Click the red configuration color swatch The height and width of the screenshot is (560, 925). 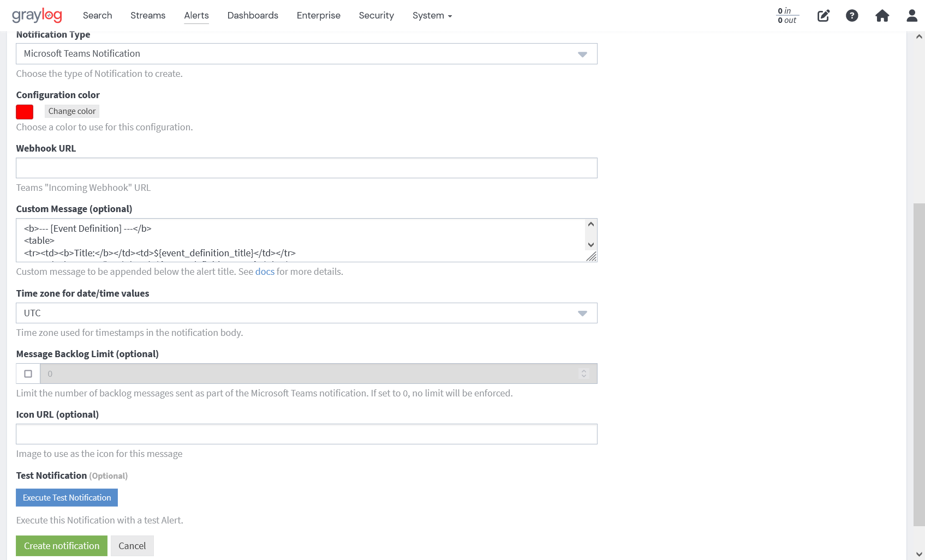pyautogui.click(x=25, y=112)
